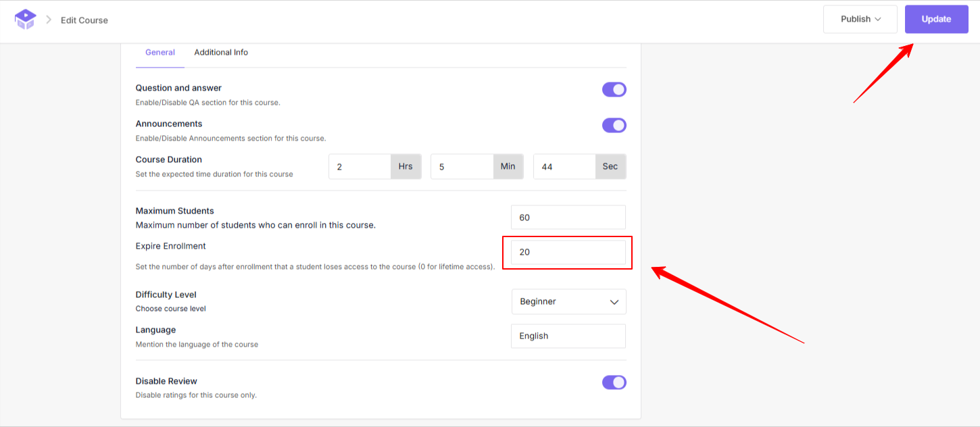
Task: Click the Difficulty Level label
Action: [x=166, y=295]
